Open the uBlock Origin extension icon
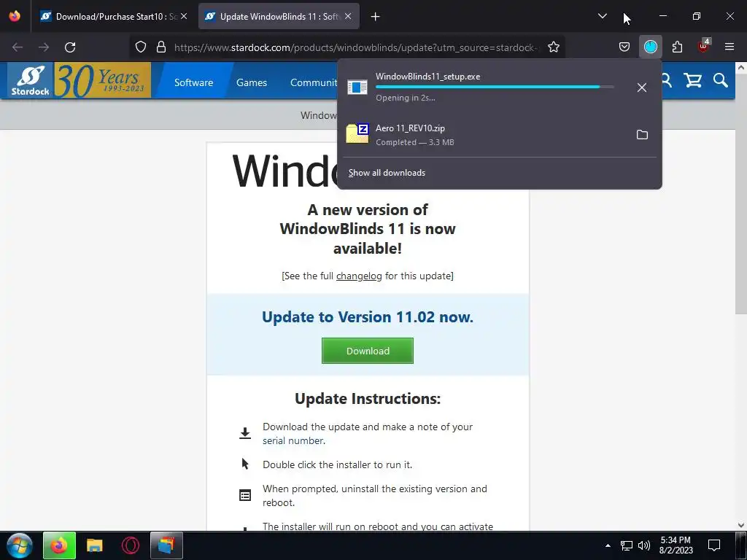Viewport: 747px width, 560px height. pyautogui.click(x=703, y=46)
